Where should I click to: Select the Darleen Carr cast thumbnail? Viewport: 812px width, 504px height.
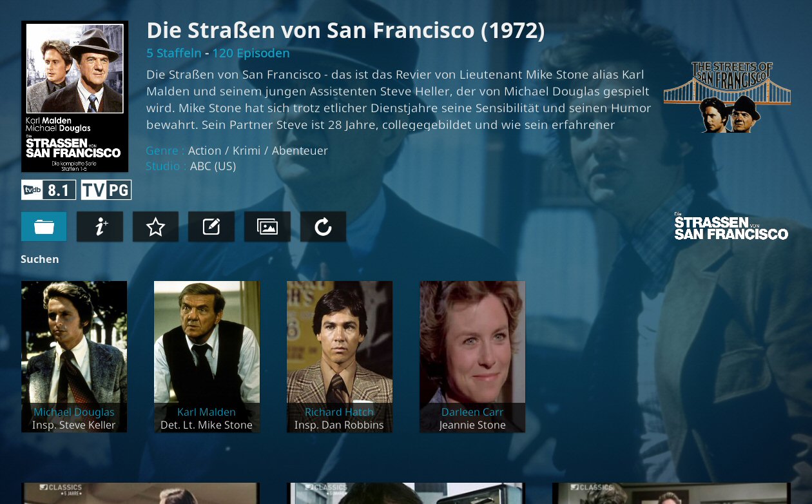472,356
